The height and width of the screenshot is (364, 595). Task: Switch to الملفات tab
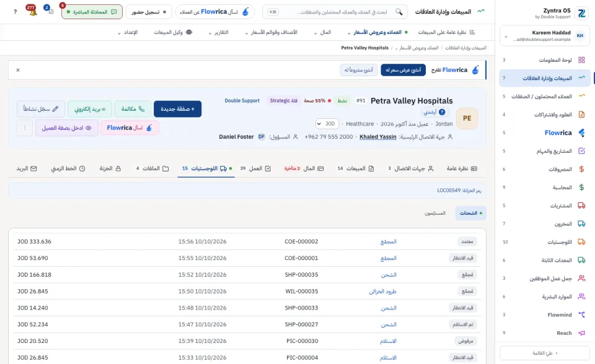point(152,168)
